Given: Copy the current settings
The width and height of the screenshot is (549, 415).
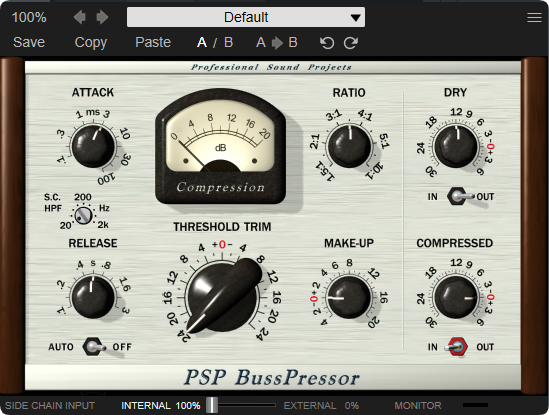Looking at the screenshot, I should (91, 42).
